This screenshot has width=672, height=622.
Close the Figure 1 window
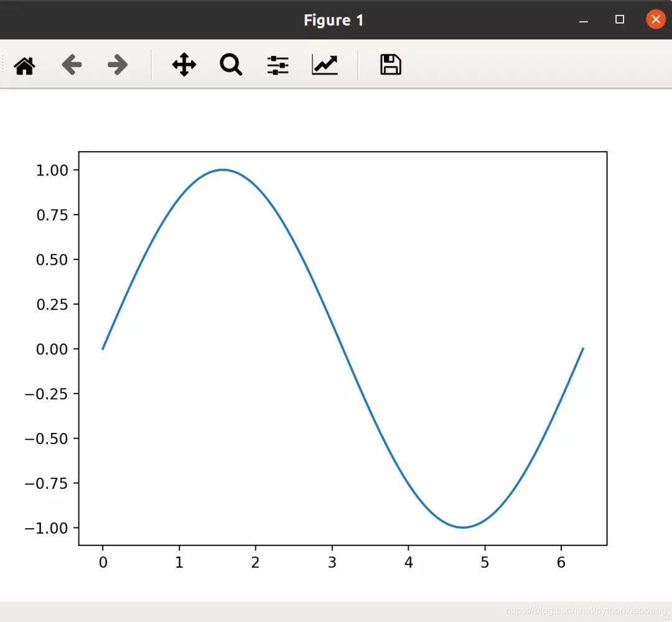coord(656,19)
